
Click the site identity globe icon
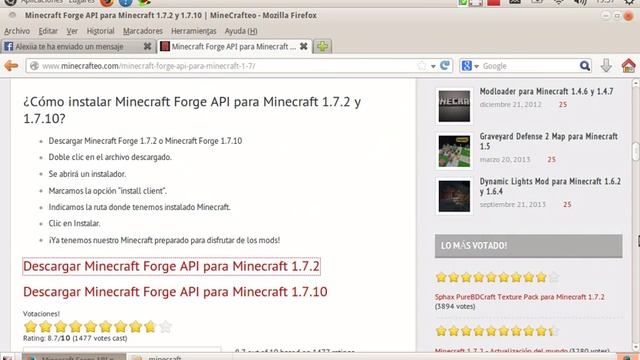point(34,66)
